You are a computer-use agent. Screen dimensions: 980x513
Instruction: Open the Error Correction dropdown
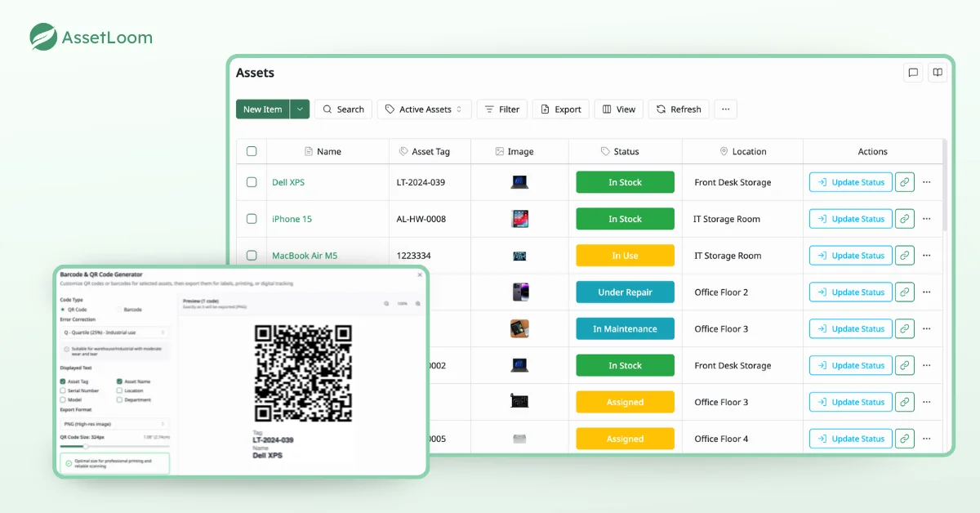[115, 332]
